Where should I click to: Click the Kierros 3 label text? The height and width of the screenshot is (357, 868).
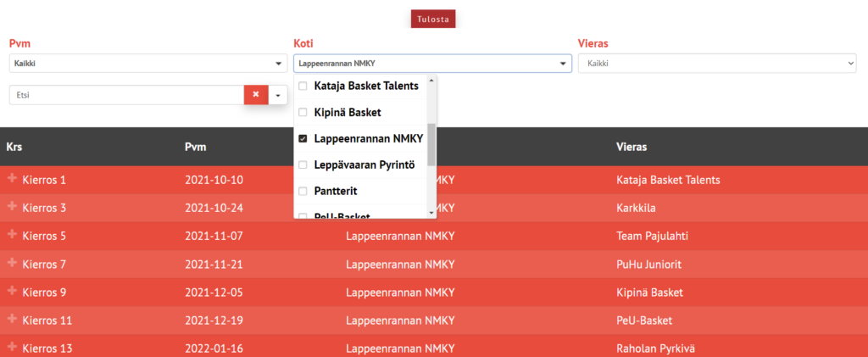44,208
